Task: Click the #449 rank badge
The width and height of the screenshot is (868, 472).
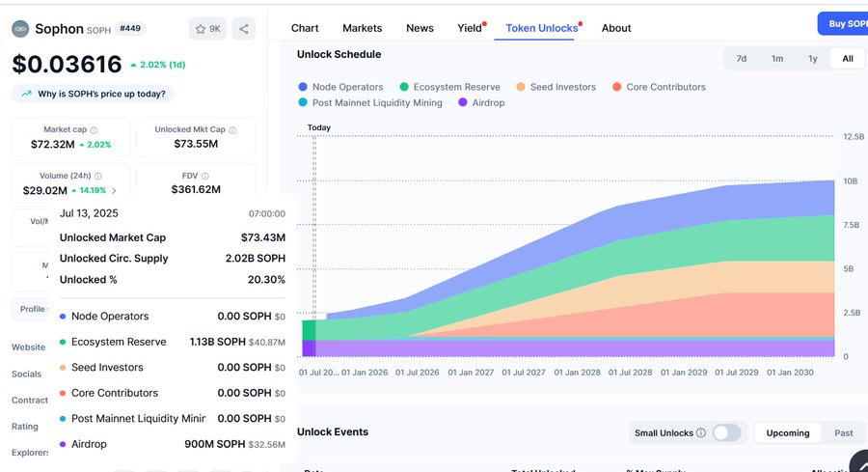Action: pyautogui.click(x=130, y=28)
